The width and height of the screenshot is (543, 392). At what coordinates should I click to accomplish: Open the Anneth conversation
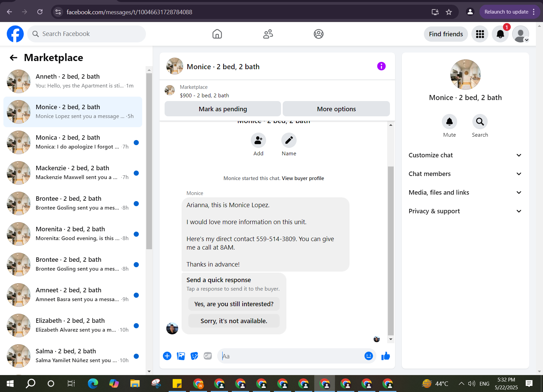(73, 81)
